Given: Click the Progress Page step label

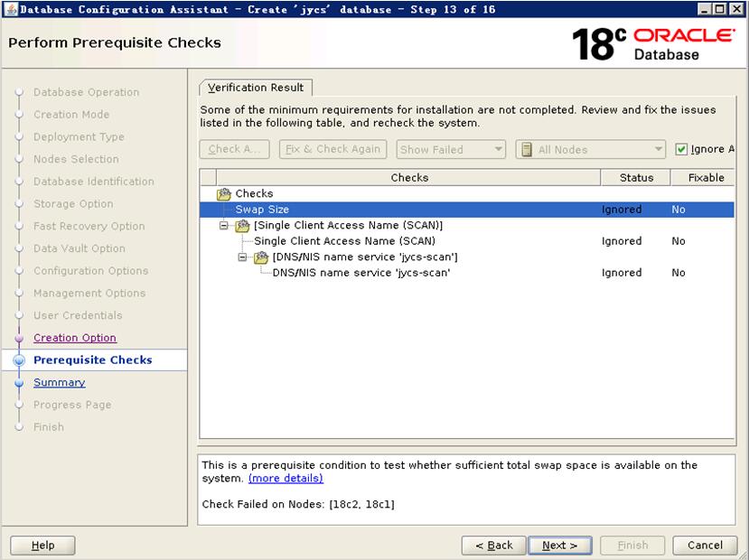Looking at the screenshot, I should [x=72, y=405].
